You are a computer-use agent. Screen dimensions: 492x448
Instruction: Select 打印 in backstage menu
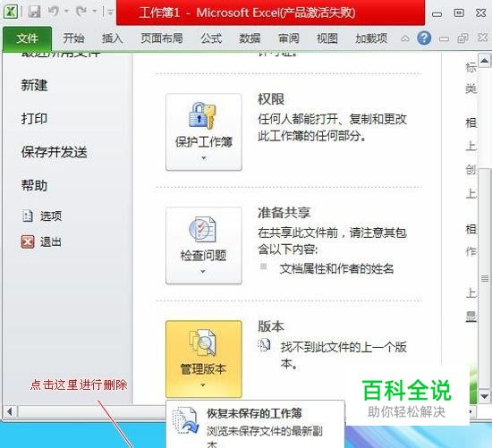pos(34,119)
